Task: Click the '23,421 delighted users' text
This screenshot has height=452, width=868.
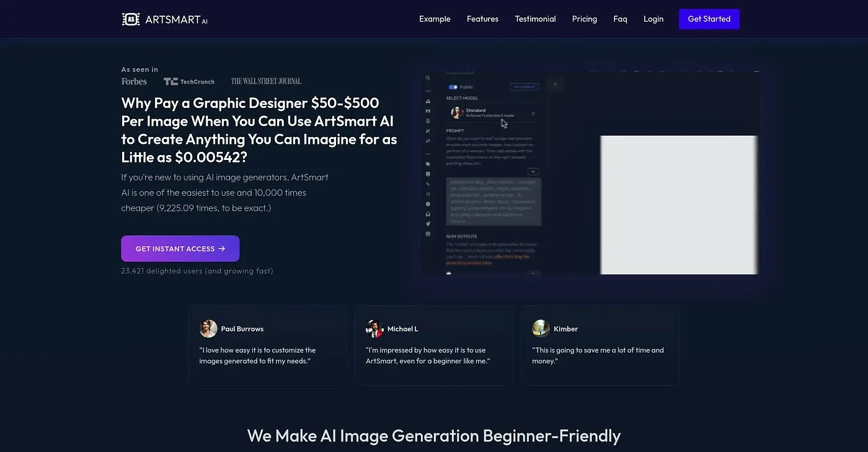Action: [197, 271]
